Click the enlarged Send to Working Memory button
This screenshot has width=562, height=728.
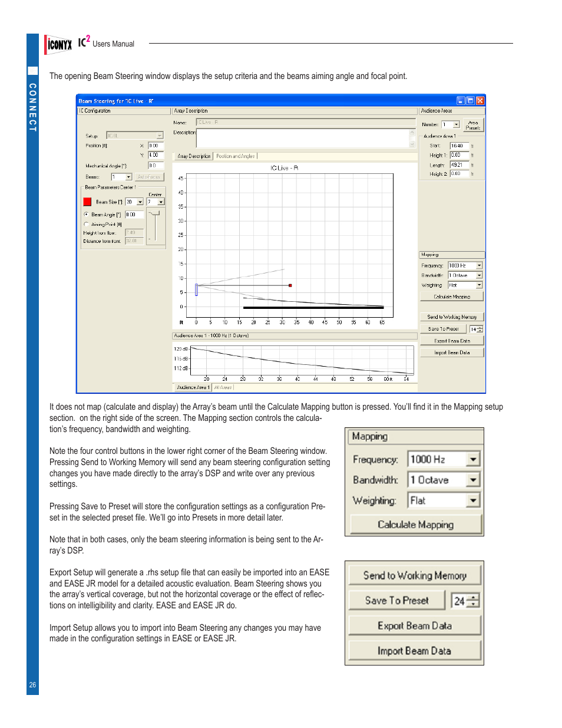[415, 575]
